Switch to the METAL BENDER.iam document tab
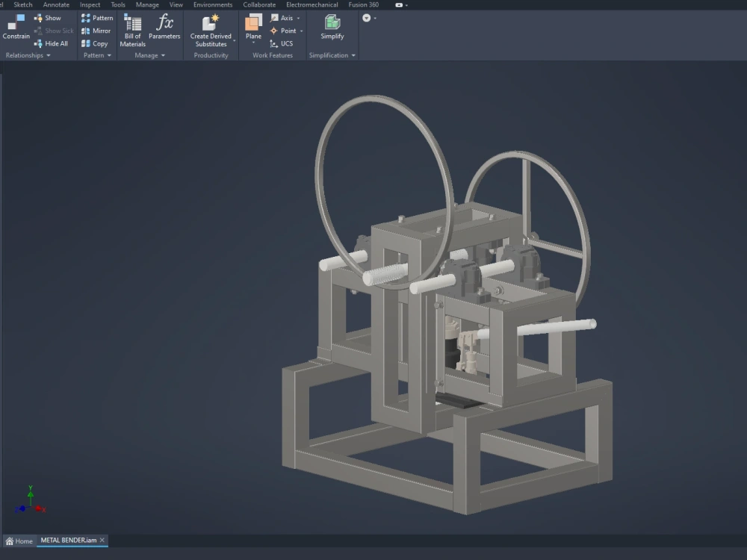This screenshot has height=560, width=747. point(69,541)
